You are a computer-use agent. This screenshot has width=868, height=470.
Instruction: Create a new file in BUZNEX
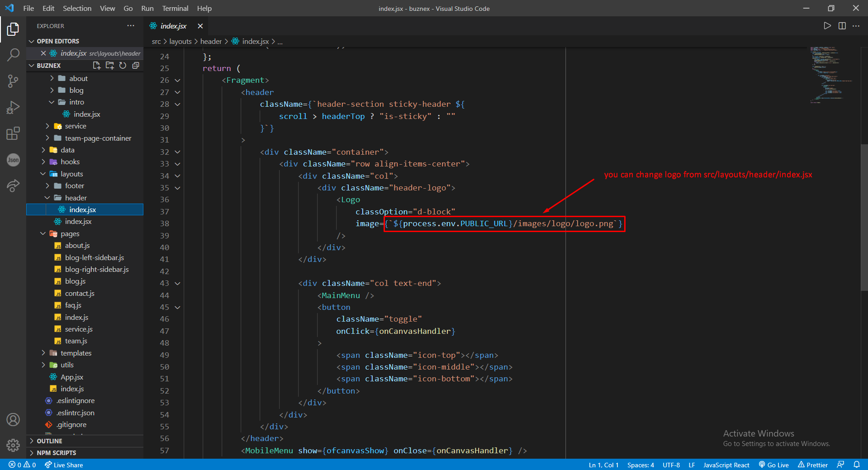[x=96, y=66]
